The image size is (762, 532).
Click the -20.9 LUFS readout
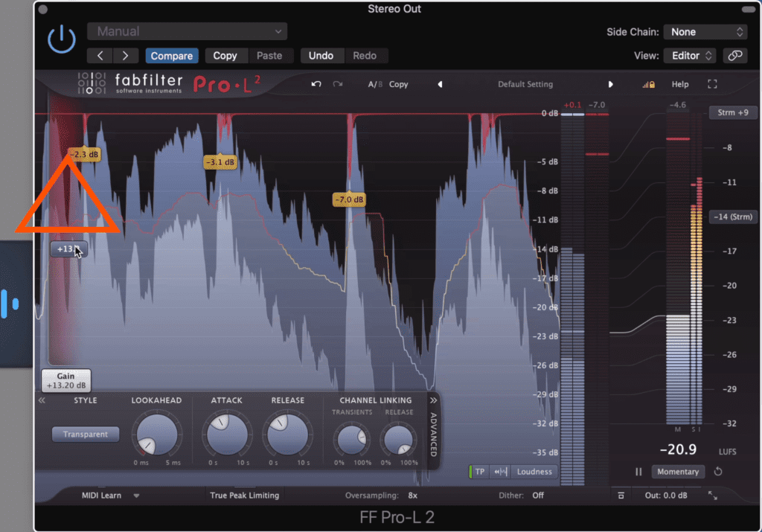click(679, 450)
